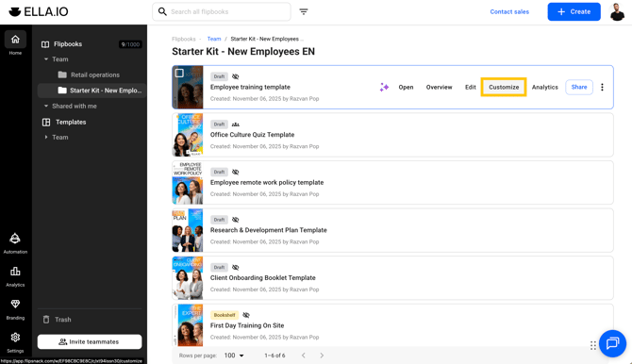Click Invite teammates button
Viewport: 632px width, 364px height.
point(90,341)
